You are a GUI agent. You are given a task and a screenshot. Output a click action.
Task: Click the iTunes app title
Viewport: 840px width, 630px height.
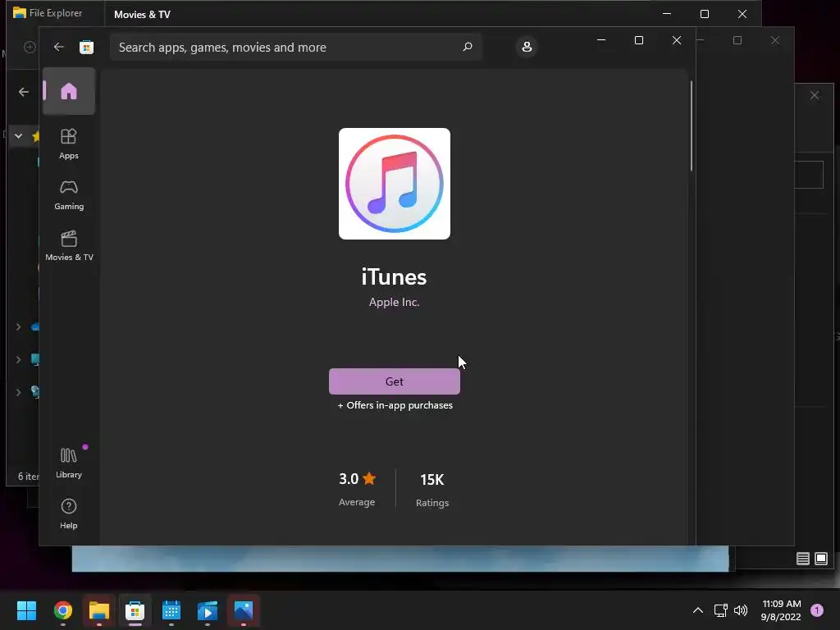pos(395,277)
